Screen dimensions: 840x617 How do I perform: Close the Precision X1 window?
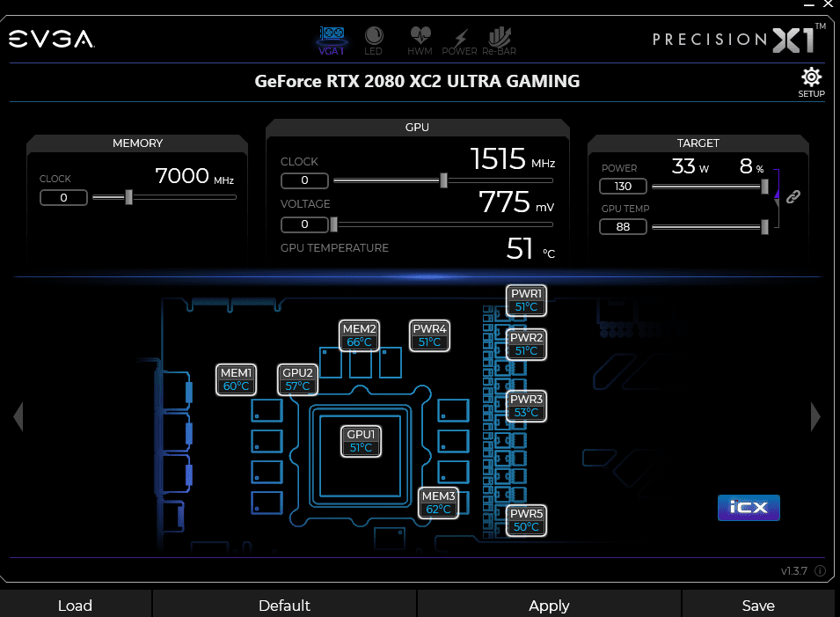pyautogui.click(x=827, y=4)
